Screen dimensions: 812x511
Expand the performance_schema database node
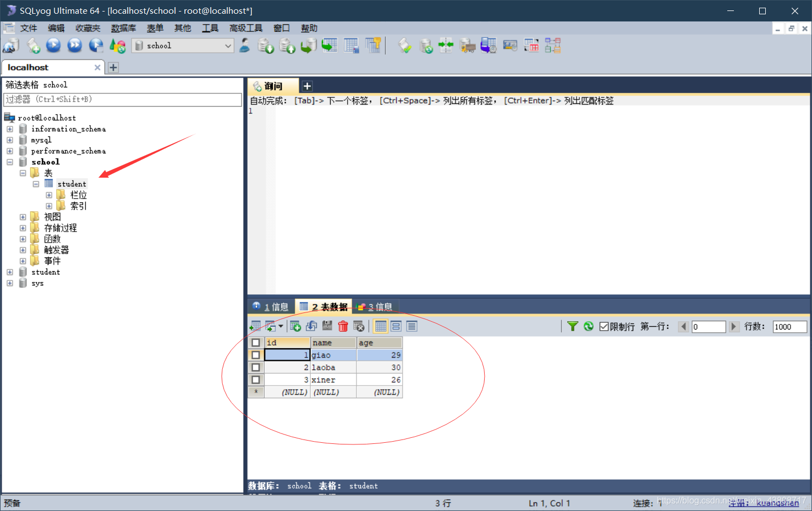point(10,151)
